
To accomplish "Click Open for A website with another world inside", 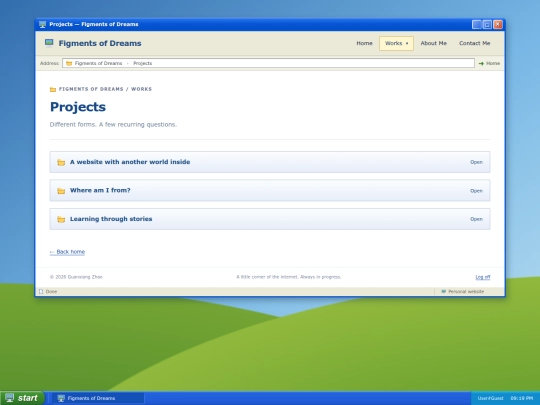I will (x=476, y=162).
